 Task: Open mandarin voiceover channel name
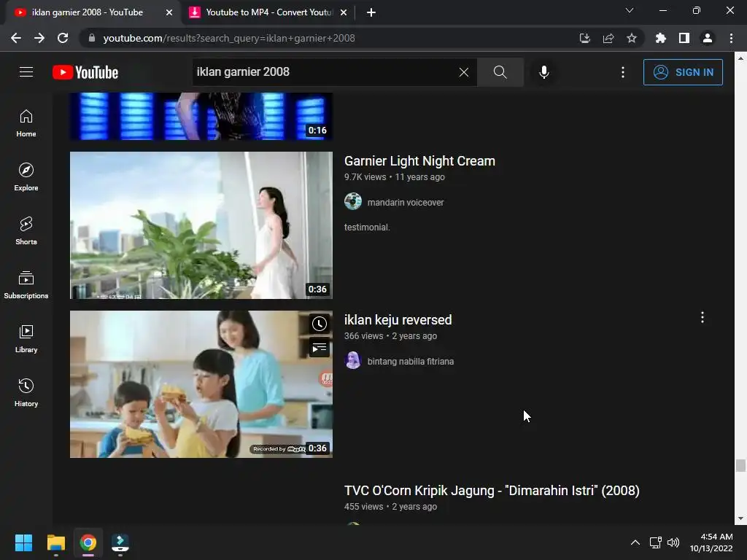406,203
